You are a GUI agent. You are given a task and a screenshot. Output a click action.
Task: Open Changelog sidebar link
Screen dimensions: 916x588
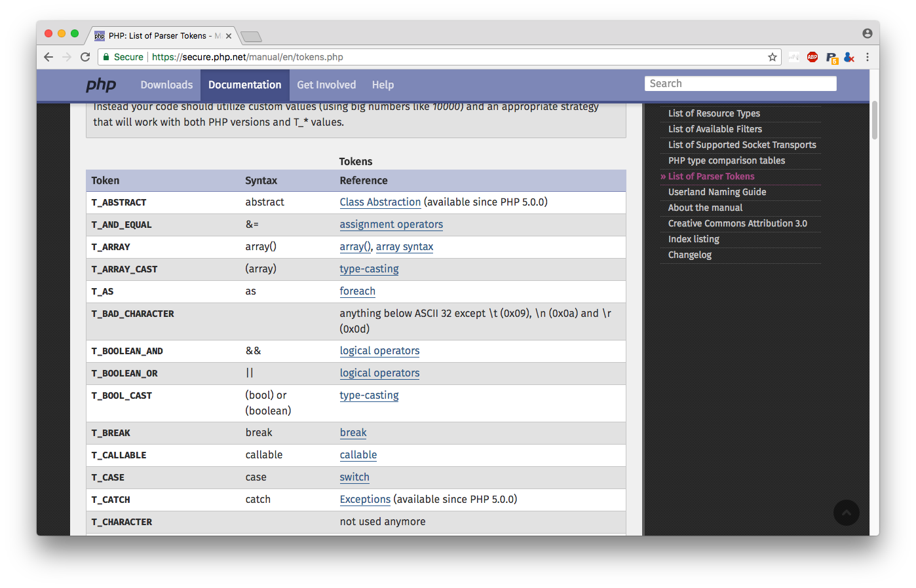click(x=689, y=255)
